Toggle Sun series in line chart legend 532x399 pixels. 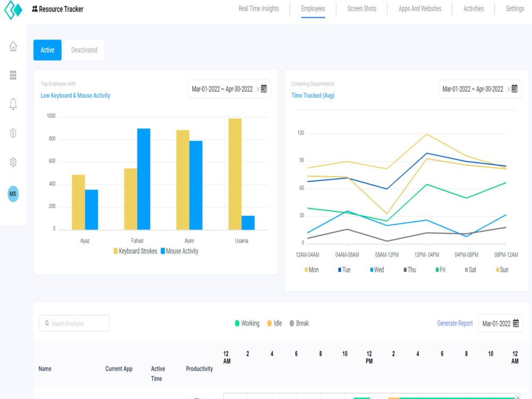coord(502,270)
